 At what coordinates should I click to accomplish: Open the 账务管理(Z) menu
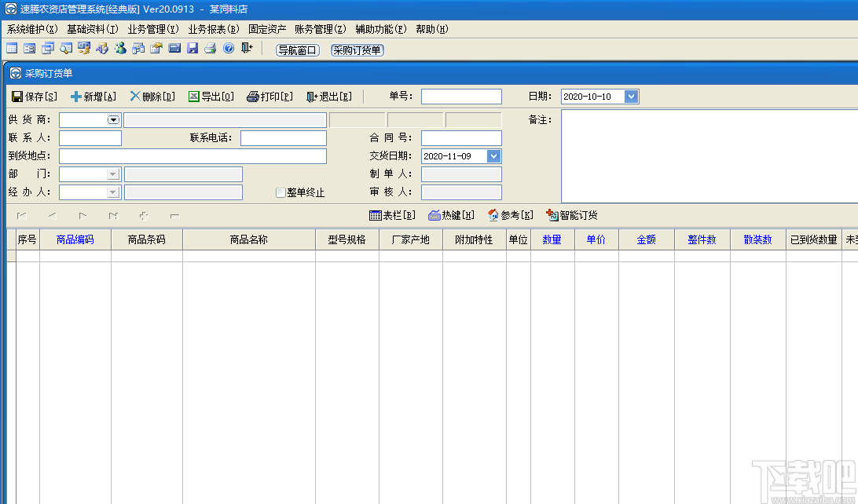pyautogui.click(x=320, y=30)
